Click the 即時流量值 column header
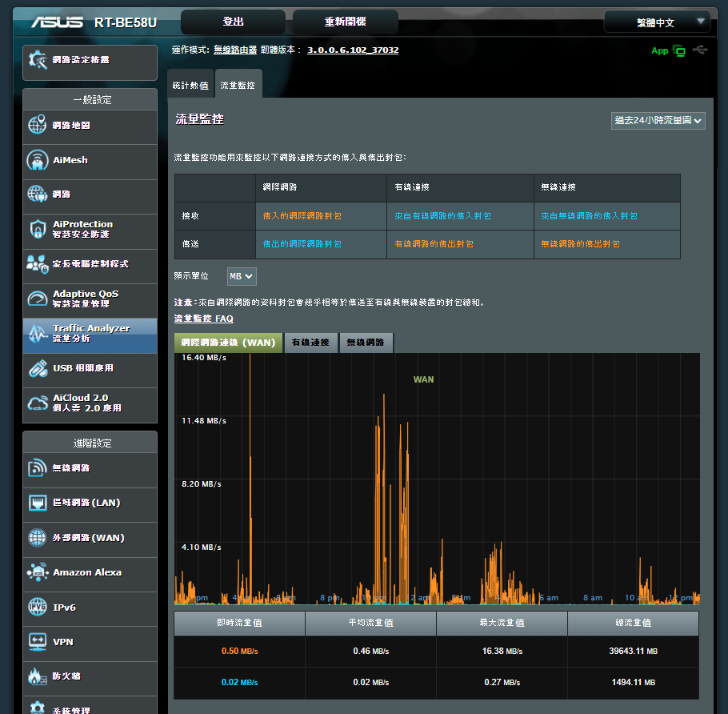 click(239, 623)
